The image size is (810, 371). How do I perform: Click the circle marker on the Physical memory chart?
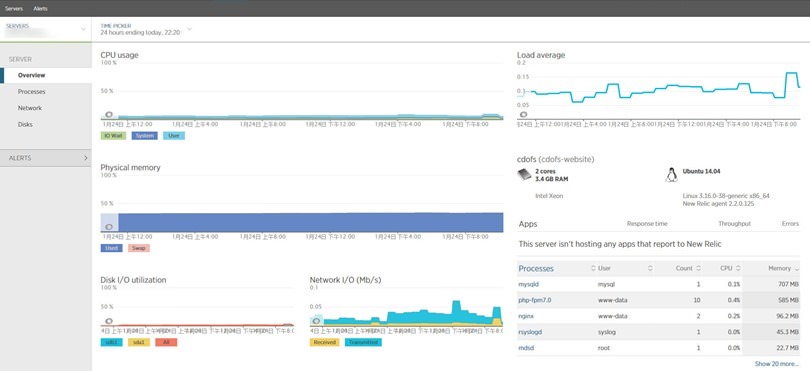(x=108, y=227)
